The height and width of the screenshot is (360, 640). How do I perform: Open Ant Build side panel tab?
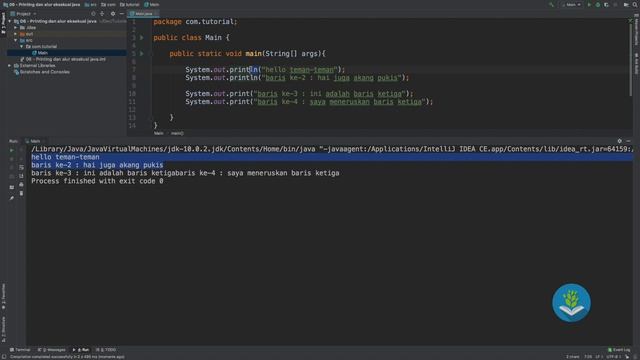(x=636, y=64)
